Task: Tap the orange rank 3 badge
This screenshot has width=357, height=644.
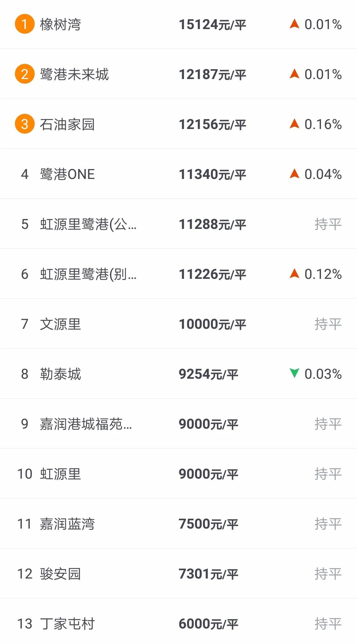Action: (x=24, y=124)
